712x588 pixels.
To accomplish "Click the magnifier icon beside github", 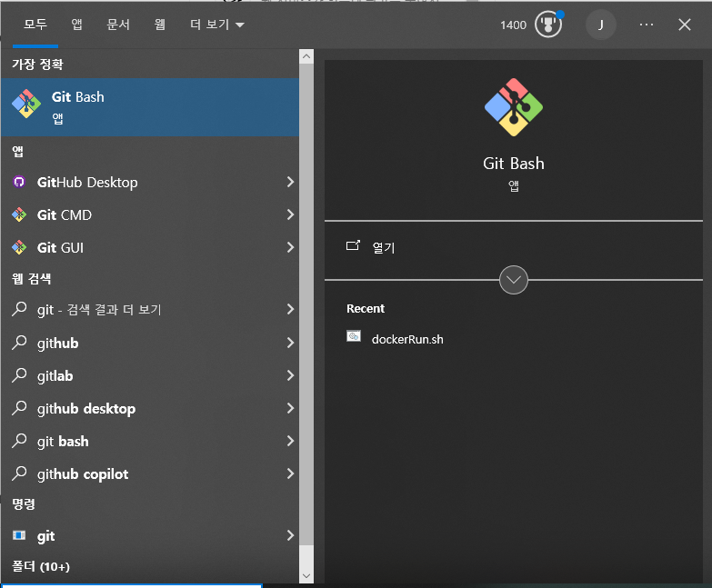I will click(x=19, y=343).
